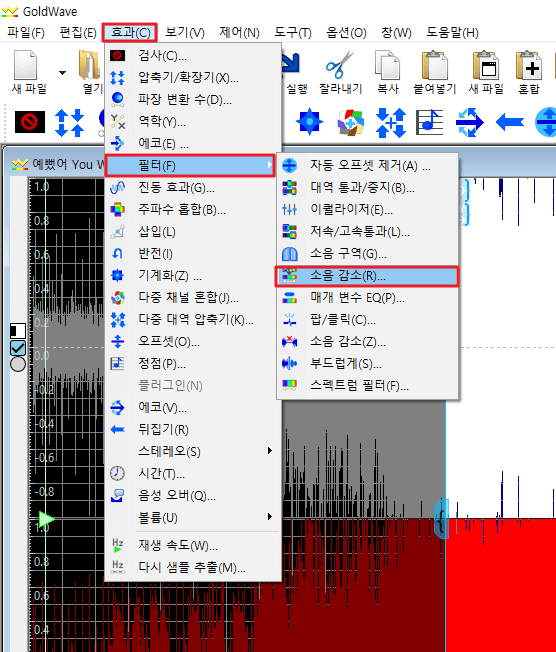The image size is (556, 652).
Task: Select 대역 통과/중지(B)... filter
Action: pos(368,188)
